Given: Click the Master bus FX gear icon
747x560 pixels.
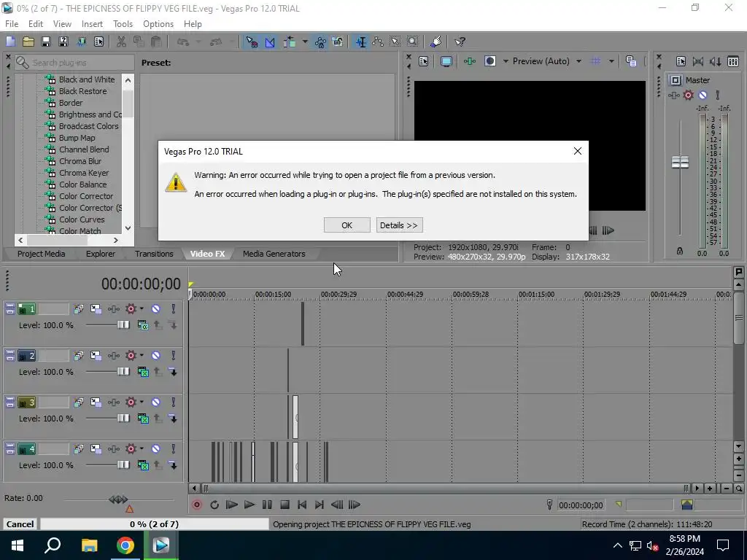Looking at the screenshot, I should (x=689, y=96).
